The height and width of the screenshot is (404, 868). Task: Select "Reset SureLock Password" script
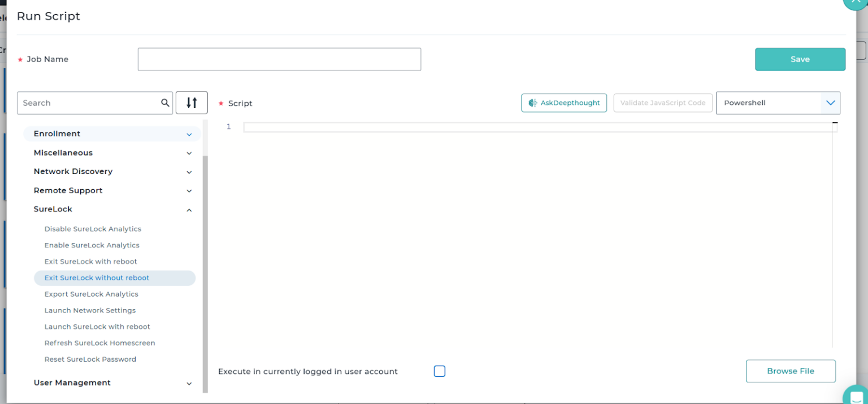point(90,359)
